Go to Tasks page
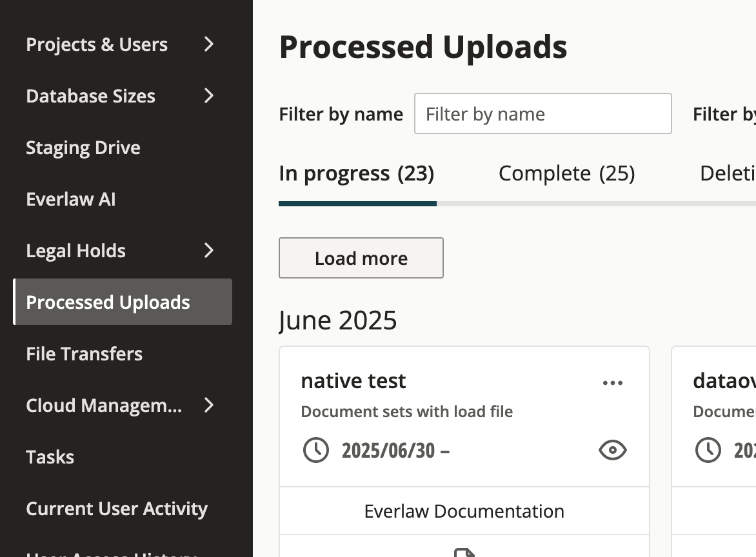This screenshot has width=756, height=557. point(50,457)
